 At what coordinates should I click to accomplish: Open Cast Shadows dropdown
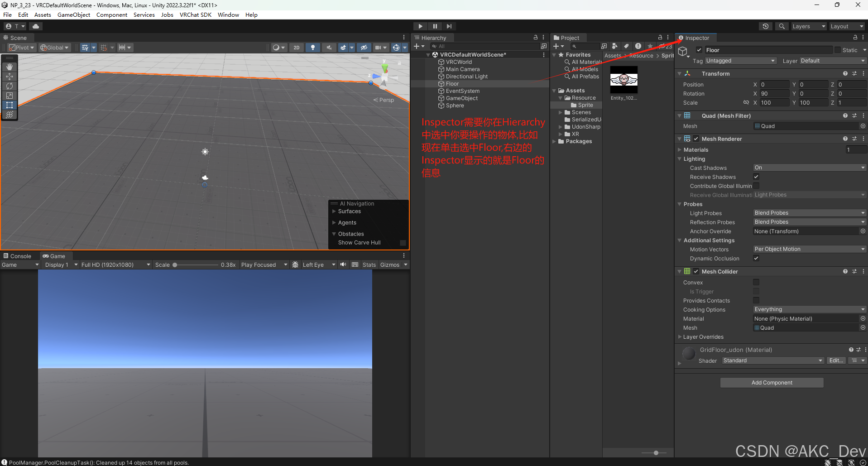(x=810, y=168)
